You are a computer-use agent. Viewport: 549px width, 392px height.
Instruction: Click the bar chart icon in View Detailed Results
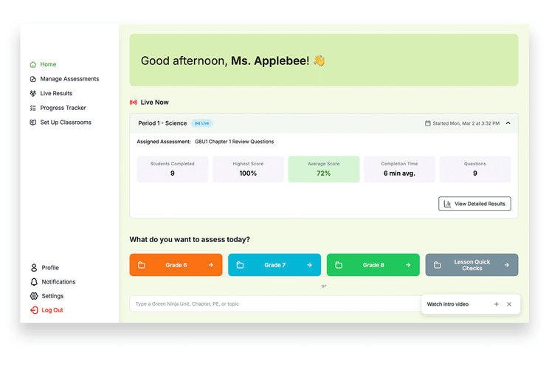(447, 204)
